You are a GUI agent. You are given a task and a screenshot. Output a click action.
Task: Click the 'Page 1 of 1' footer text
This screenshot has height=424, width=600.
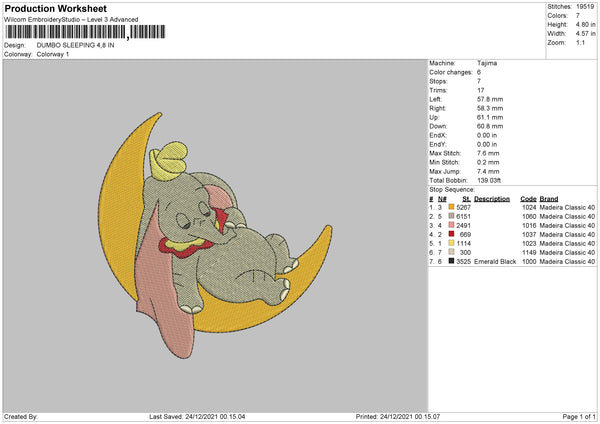(x=579, y=416)
